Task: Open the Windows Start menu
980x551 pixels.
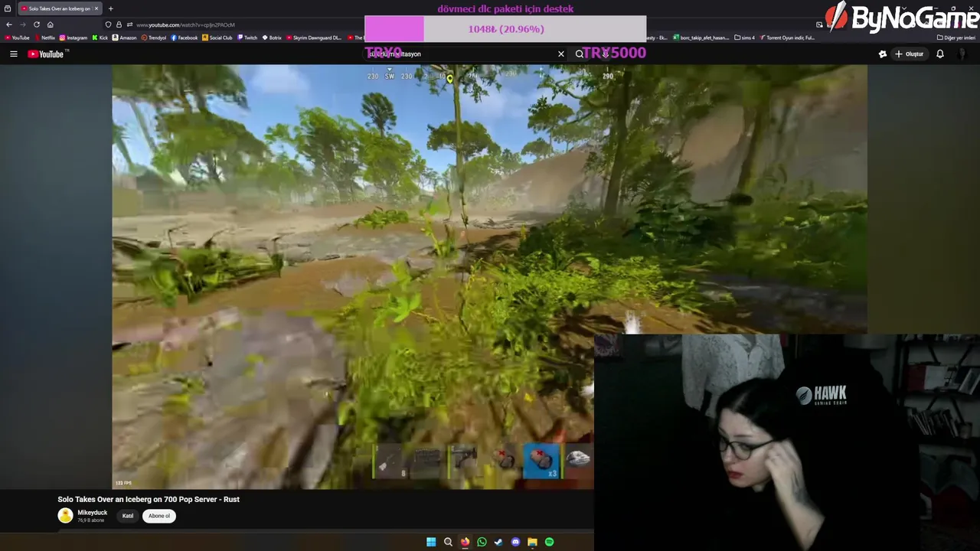Action: [x=431, y=542]
